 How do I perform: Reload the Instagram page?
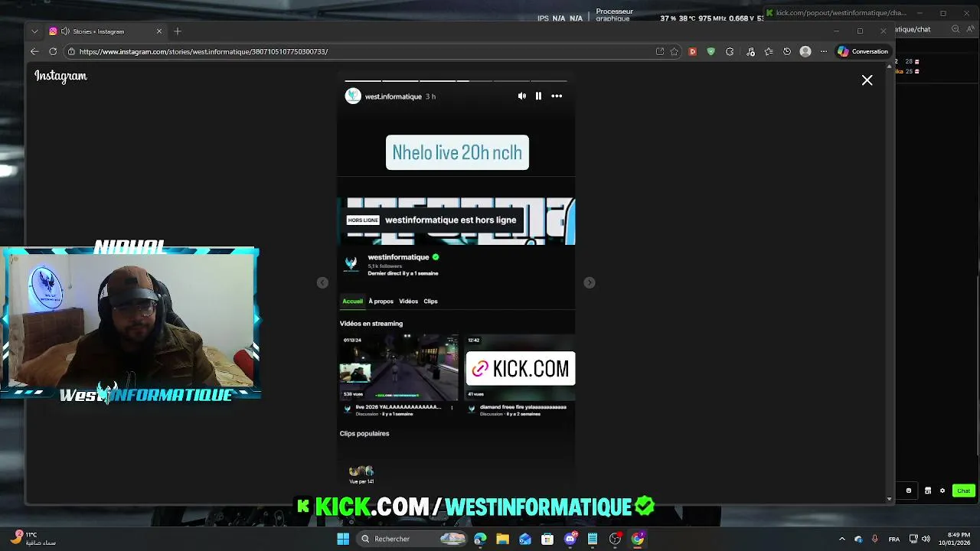(53, 51)
